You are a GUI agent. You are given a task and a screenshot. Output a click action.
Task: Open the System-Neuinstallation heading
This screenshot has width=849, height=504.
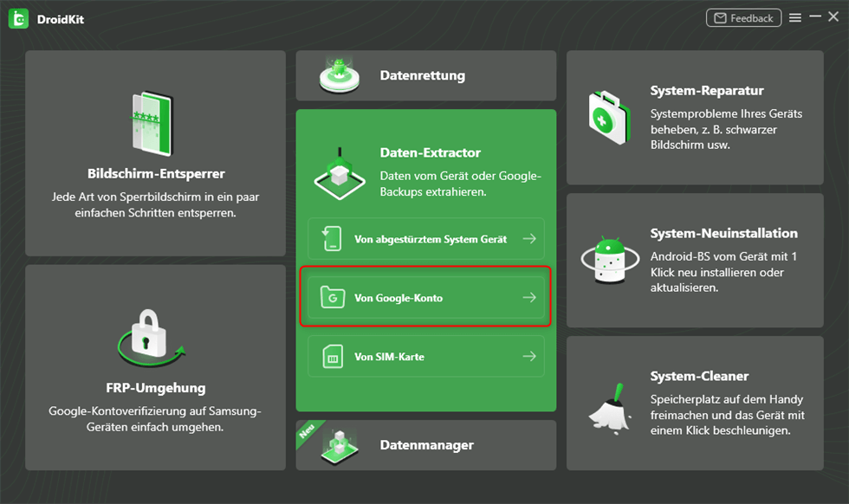coord(724,233)
